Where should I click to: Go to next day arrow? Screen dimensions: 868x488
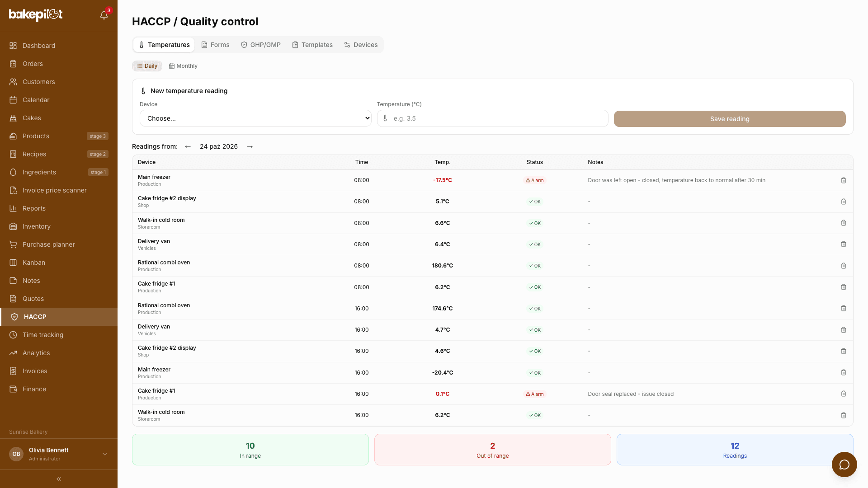(250, 146)
